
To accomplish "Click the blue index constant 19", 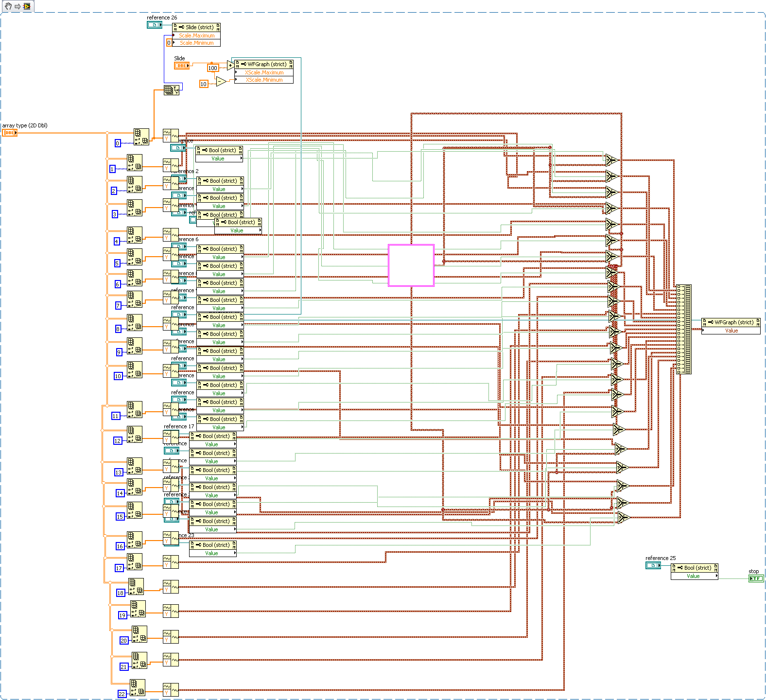I will pos(122,615).
